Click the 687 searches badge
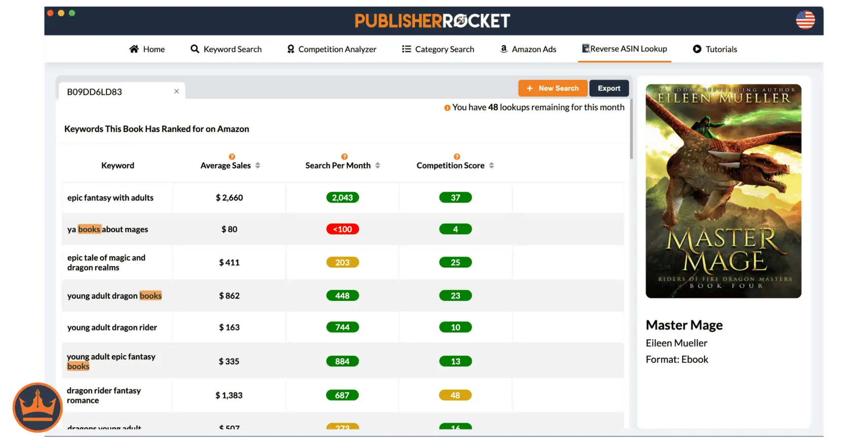Viewport: 868px width, 443px height. click(x=343, y=395)
